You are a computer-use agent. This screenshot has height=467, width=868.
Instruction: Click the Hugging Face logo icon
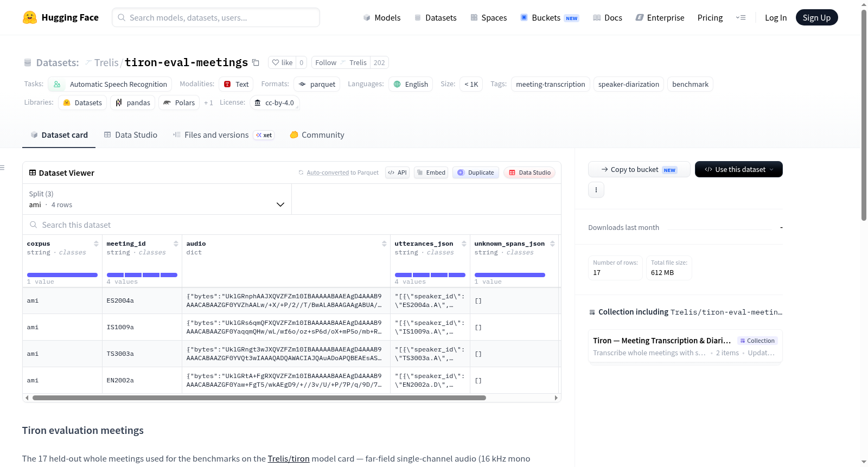(x=30, y=17)
